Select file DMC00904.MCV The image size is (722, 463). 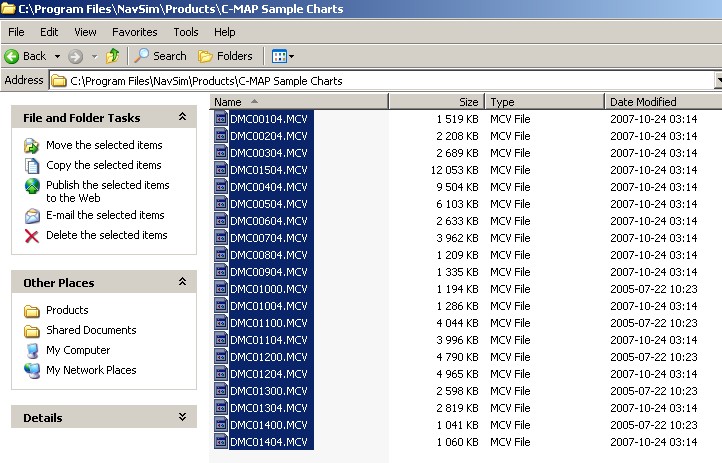tap(268, 272)
